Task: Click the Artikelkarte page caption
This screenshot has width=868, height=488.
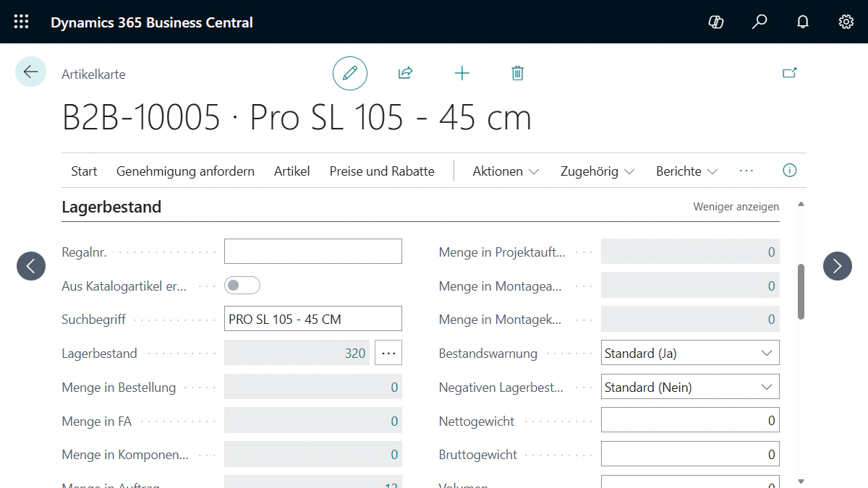Action: (x=93, y=74)
